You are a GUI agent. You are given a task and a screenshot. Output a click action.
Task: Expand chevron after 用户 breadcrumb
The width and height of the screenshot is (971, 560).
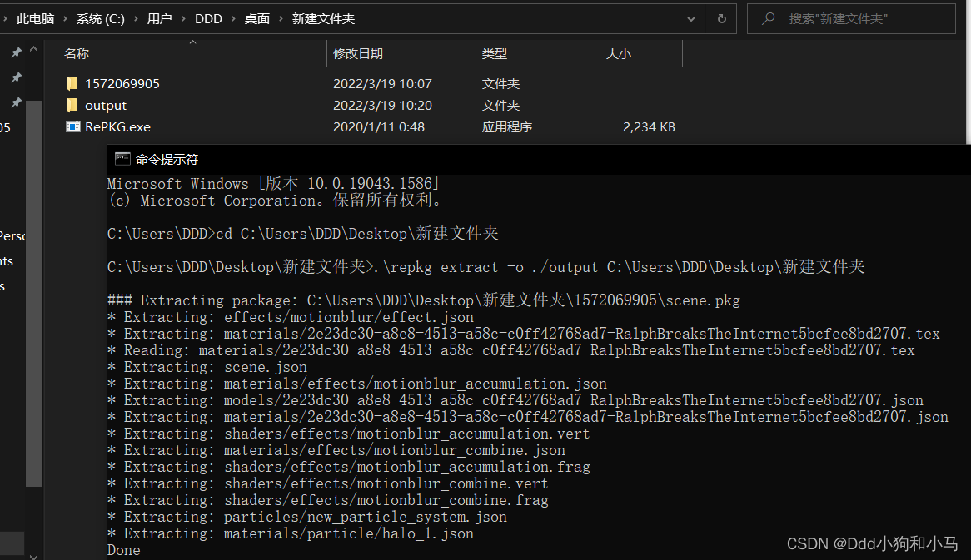click(x=183, y=19)
